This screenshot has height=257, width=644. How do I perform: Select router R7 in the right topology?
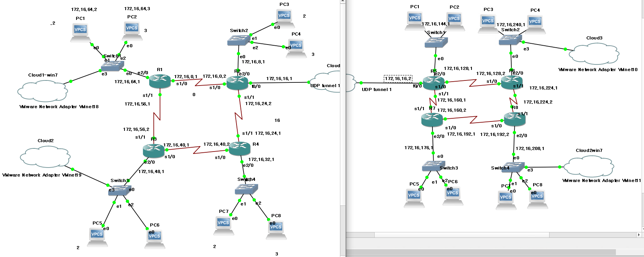click(x=432, y=120)
